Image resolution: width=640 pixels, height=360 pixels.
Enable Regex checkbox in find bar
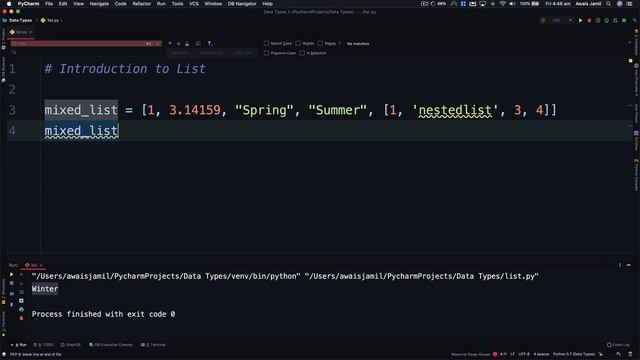(x=320, y=43)
